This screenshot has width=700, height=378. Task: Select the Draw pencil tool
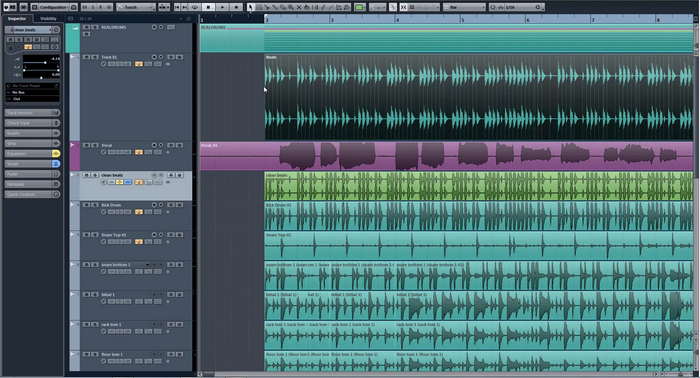(x=323, y=7)
